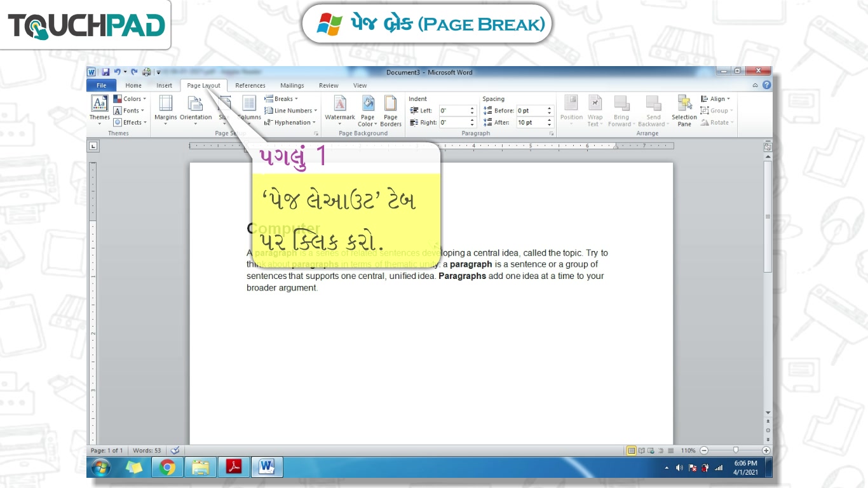Switch to the References tab
Image resolution: width=868 pixels, height=488 pixels.
coord(250,85)
